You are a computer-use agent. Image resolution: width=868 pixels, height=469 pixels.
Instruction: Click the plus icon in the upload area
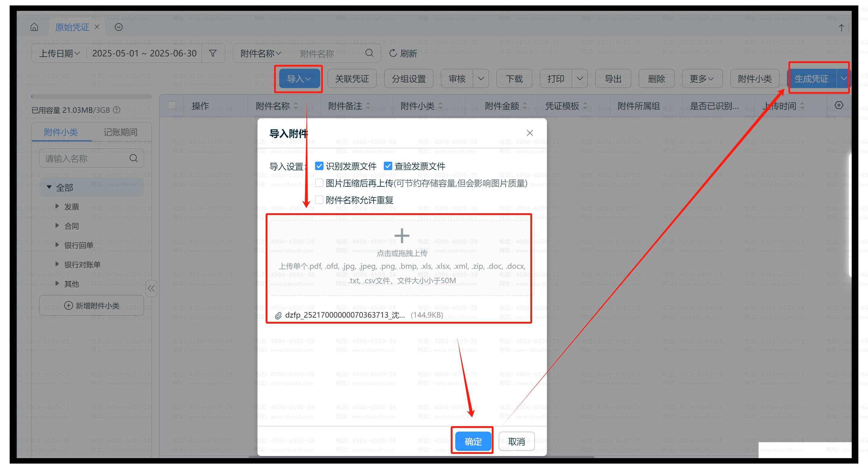[x=402, y=236]
